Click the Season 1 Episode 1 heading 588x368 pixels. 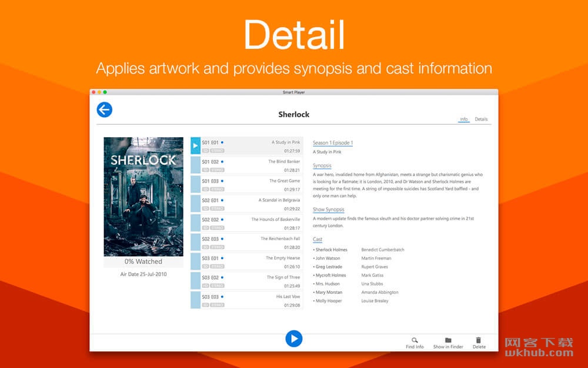tap(333, 142)
